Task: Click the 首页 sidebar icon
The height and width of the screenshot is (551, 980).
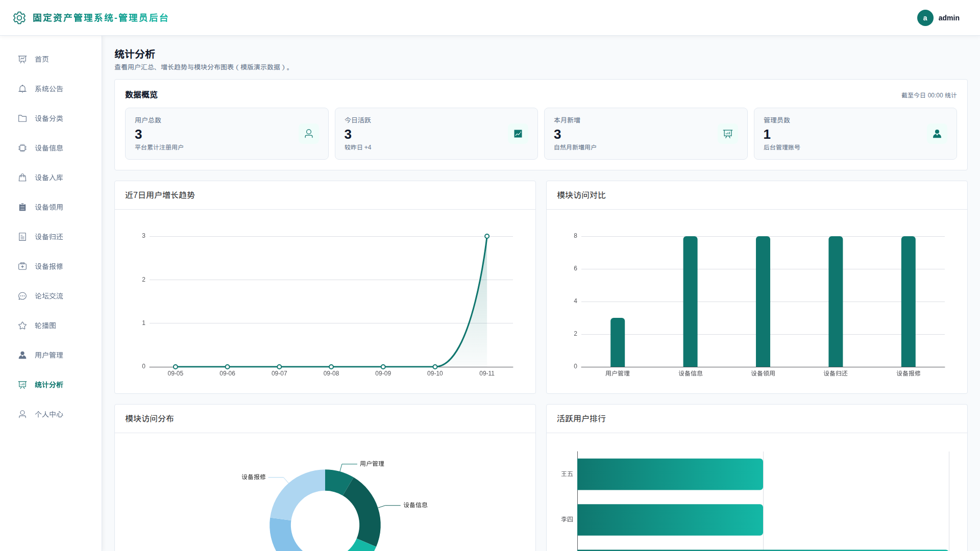Action: (x=22, y=59)
